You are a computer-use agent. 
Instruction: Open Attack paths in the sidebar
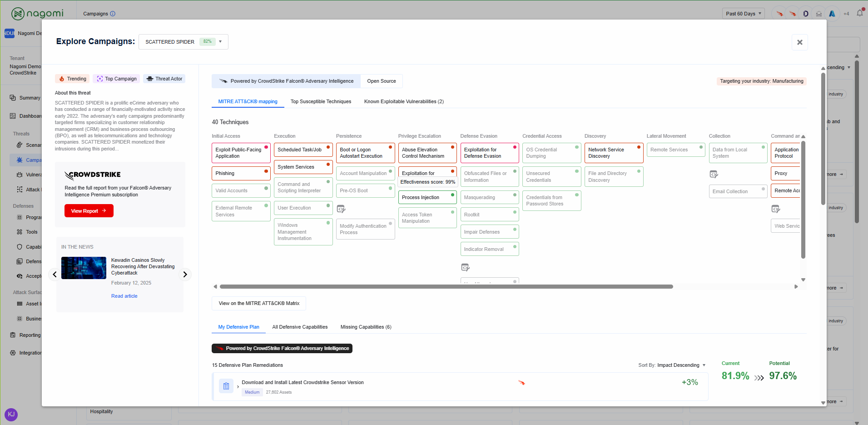(29, 190)
